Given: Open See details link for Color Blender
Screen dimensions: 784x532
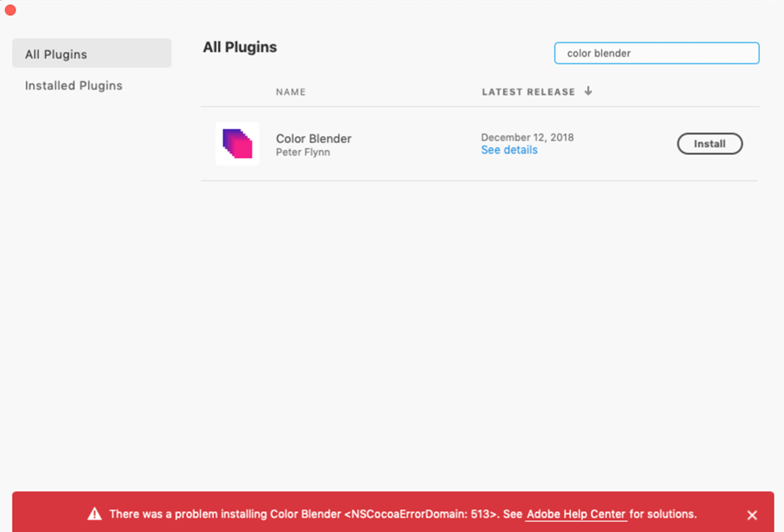Looking at the screenshot, I should click(509, 150).
